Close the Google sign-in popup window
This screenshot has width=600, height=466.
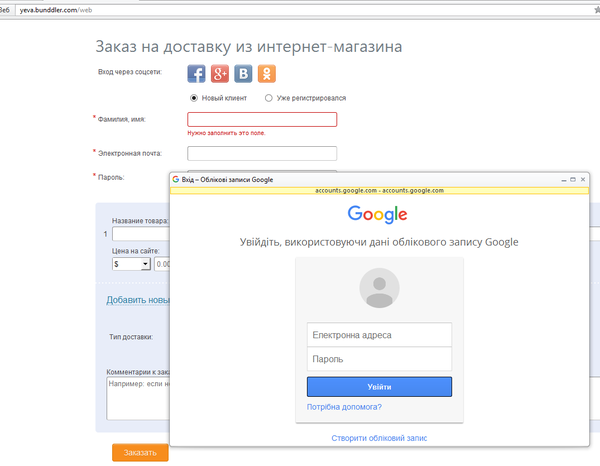pyautogui.click(x=583, y=179)
